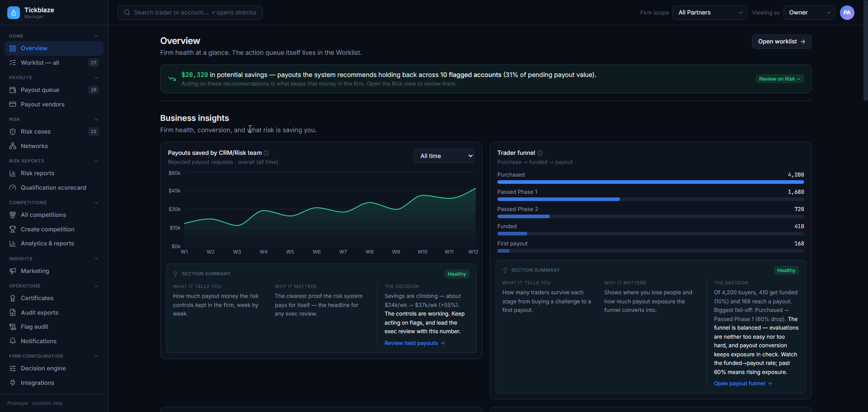Collapse the HOME sidebar section
868x412 pixels.
(x=96, y=36)
